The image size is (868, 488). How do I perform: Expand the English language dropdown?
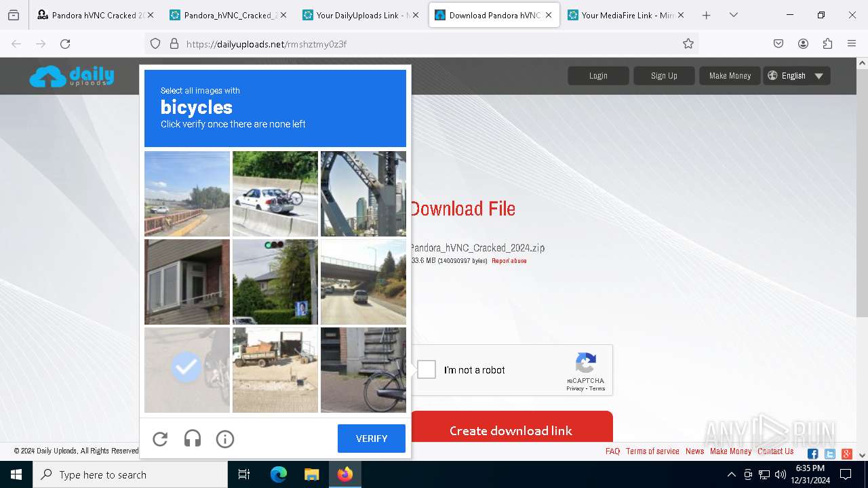click(797, 76)
